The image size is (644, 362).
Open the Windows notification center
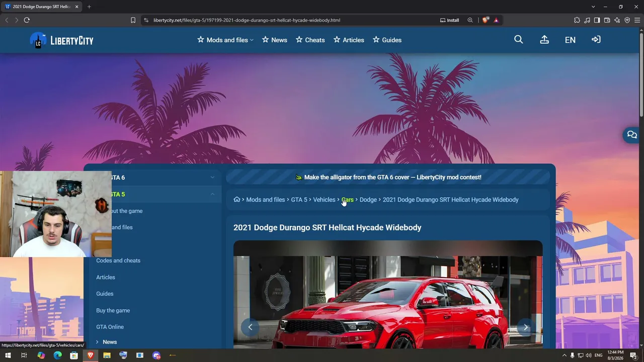tap(633, 355)
